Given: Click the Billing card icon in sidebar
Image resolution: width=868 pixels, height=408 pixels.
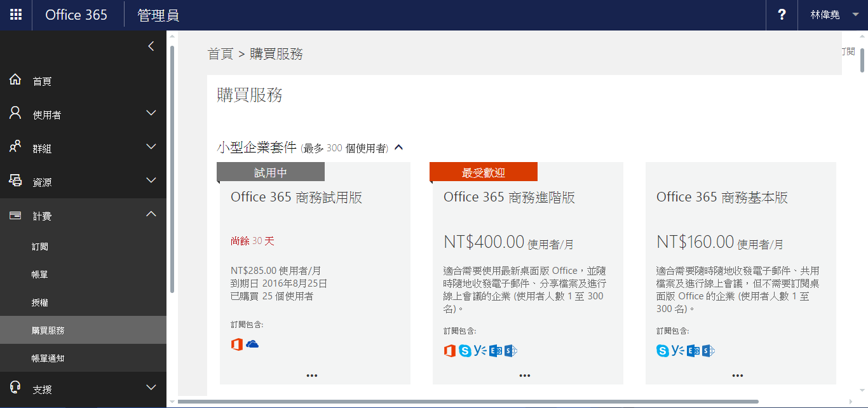Looking at the screenshot, I should point(16,215).
